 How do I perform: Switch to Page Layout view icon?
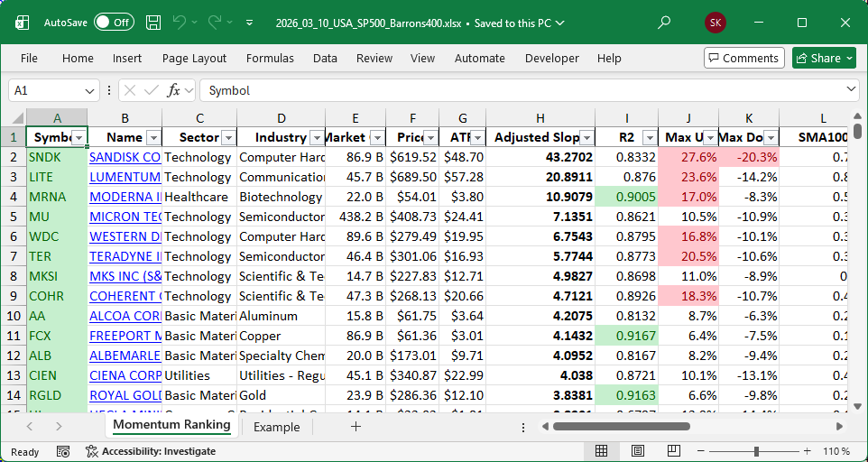point(638,451)
